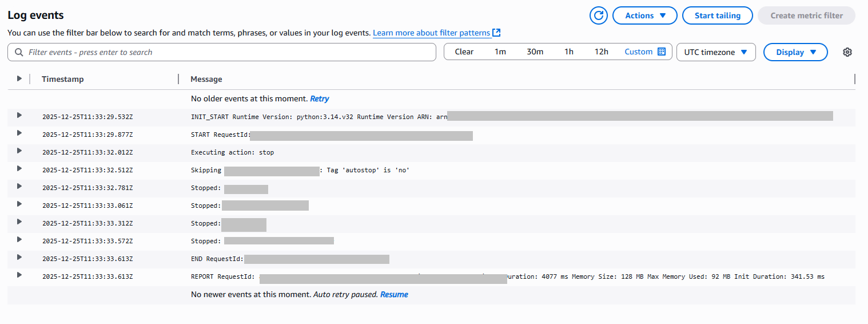Click the Tag 'autostop' is 'no' message

coord(368,170)
